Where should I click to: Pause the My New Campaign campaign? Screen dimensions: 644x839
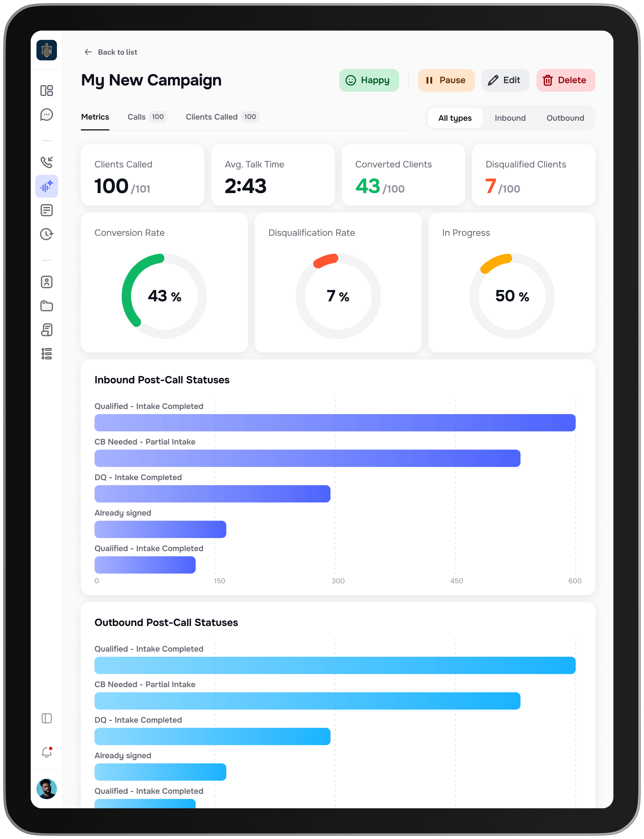[x=446, y=80]
